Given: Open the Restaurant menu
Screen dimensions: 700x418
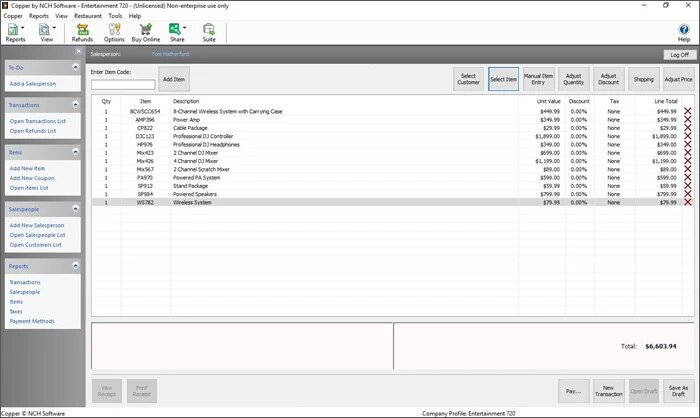Looking at the screenshot, I should 88,16.
